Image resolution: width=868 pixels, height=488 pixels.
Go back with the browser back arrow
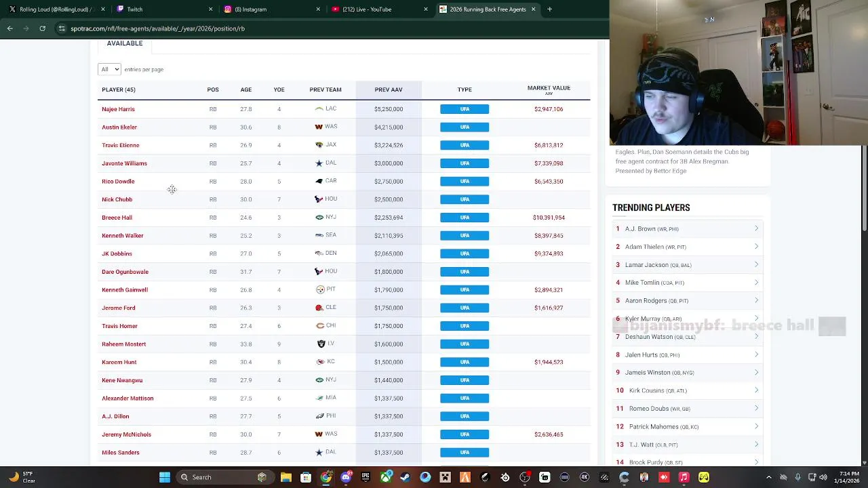click(x=10, y=28)
